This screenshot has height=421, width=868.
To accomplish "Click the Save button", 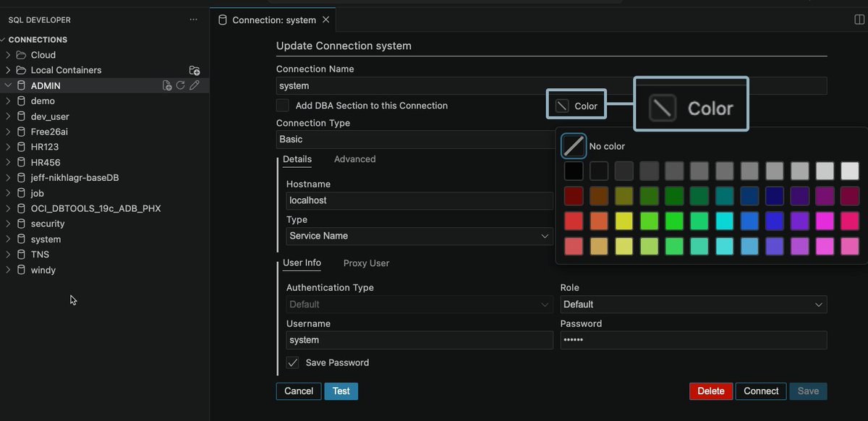I will coord(808,391).
